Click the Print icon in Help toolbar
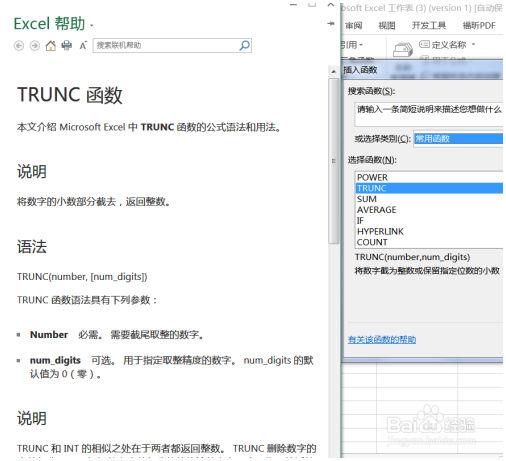Image resolution: width=506 pixels, height=461 pixels. [x=67, y=45]
